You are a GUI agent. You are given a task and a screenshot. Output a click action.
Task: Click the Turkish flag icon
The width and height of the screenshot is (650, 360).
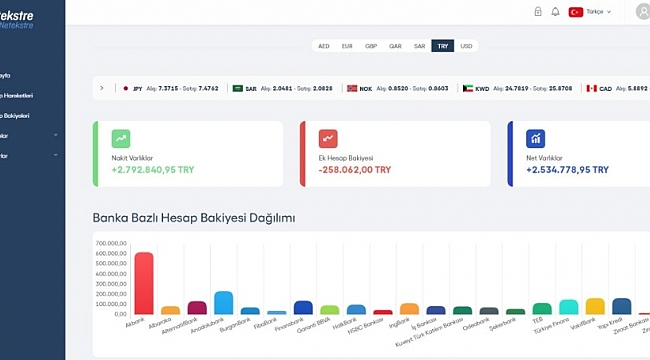576,12
